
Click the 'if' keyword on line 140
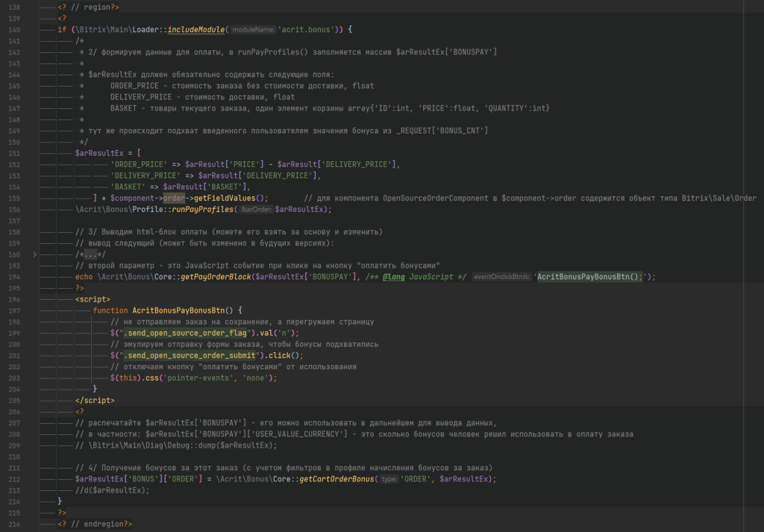[x=62, y=30]
